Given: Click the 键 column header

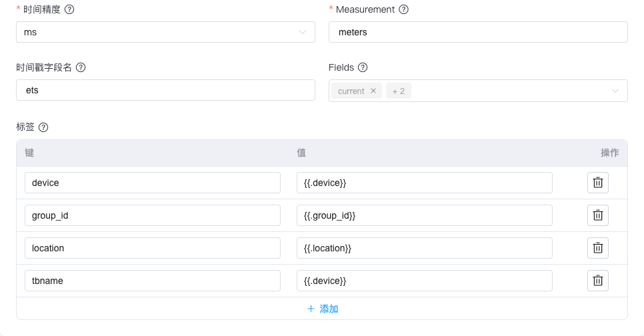Looking at the screenshot, I should [29, 153].
